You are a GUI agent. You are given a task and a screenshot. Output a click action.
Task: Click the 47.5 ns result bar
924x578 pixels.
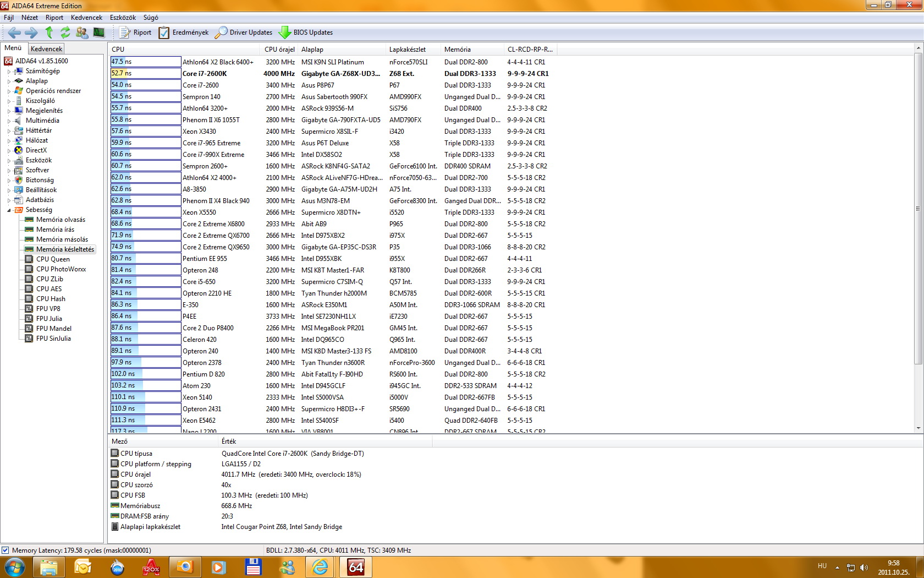(x=146, y=62)
